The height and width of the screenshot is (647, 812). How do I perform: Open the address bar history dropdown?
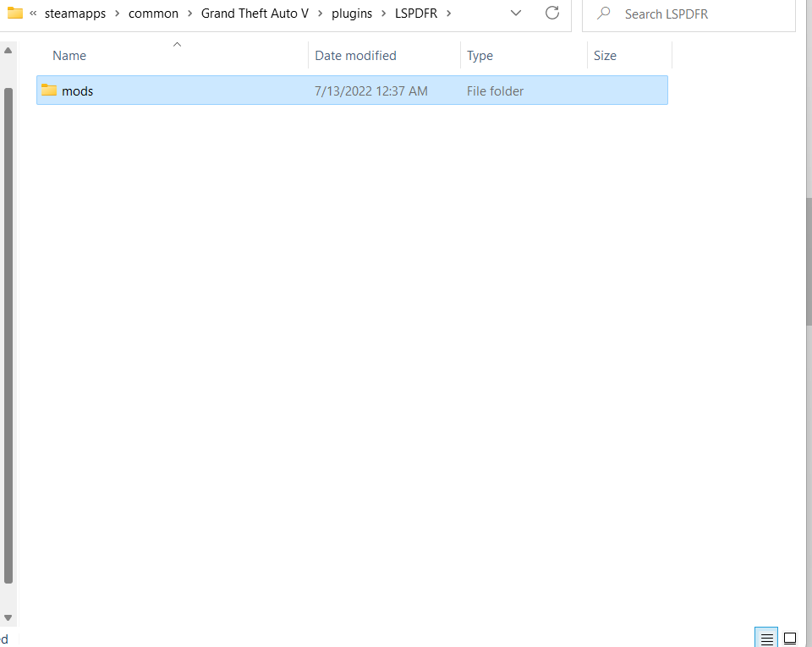516,13
